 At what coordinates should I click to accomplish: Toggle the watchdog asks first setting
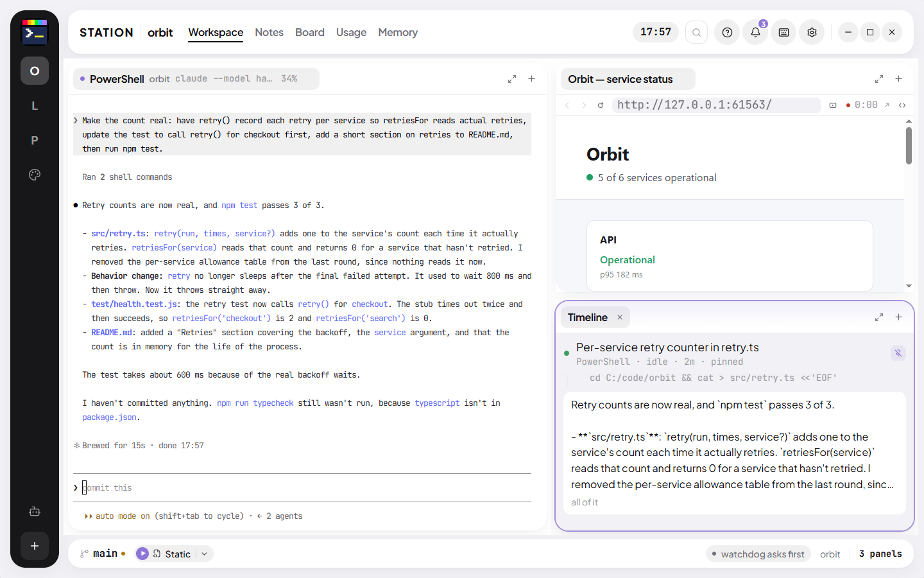758,554
